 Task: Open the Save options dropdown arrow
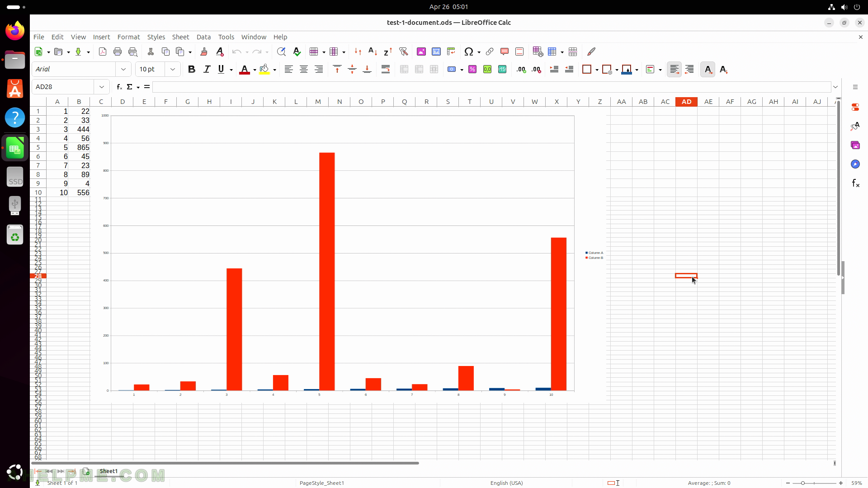(x=88, y=52)
